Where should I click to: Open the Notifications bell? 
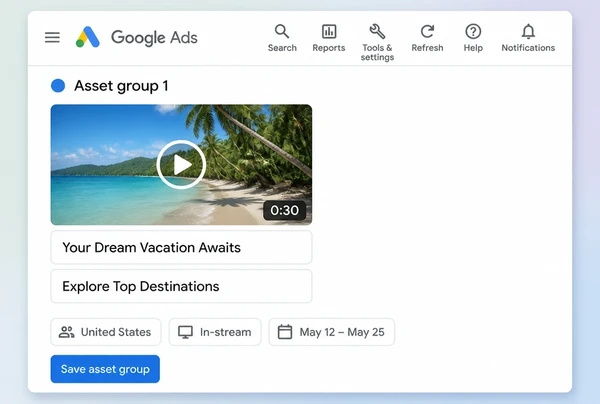tap(528, 38)
